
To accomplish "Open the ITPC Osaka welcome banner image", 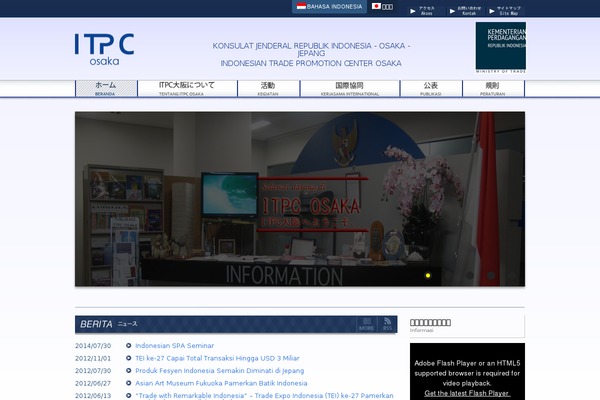I will pos(300,199).
